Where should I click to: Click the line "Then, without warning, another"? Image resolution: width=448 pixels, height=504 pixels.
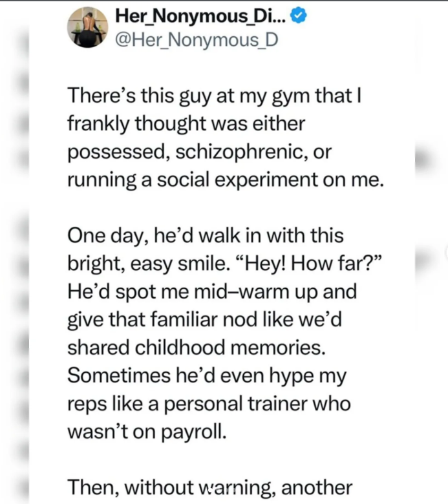tap(209, 487)
